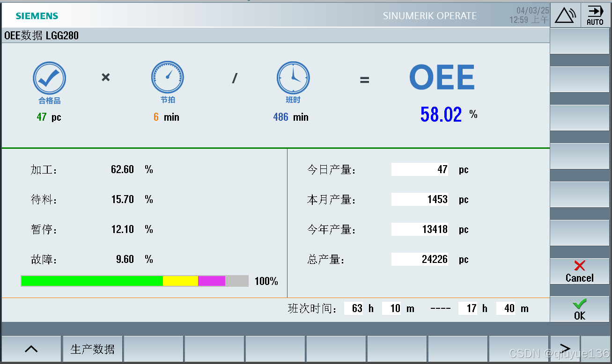The image size is (612, 364).
Task: Click the 故障 percentage 9.60
Action: (x=125, y=259)
